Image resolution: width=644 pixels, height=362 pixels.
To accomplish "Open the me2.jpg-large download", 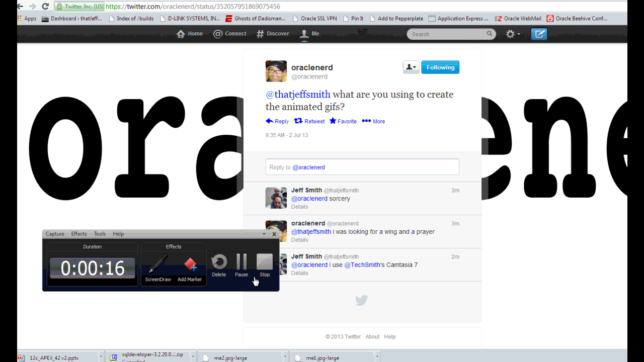I will pos(240,357).
